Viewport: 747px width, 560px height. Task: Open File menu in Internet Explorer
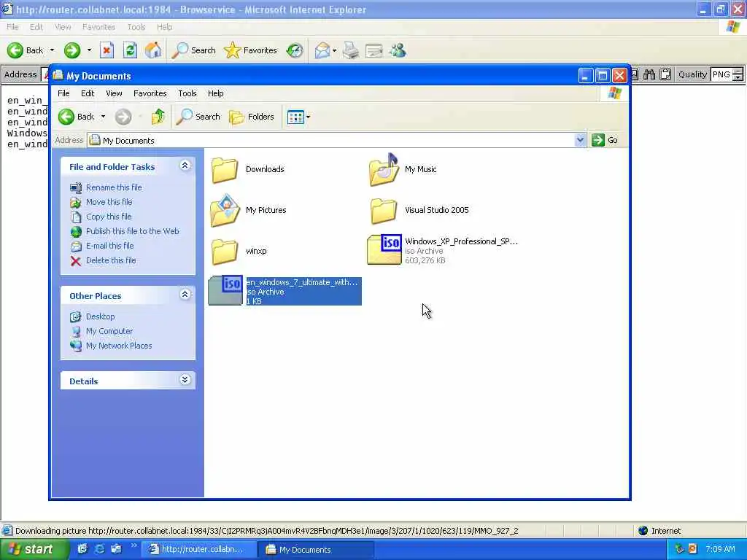click(x=12, y=27)
